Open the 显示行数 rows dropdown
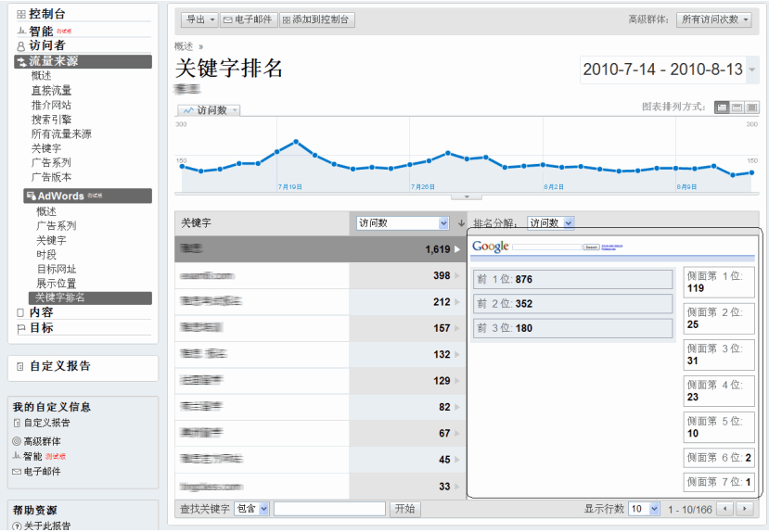769x532 pixels. 645,509
